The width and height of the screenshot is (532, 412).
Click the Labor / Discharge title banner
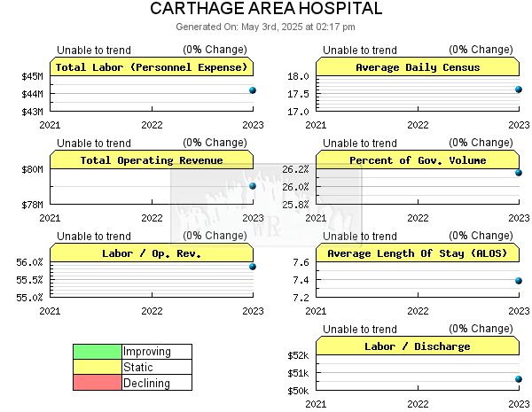tap(418, 346)
